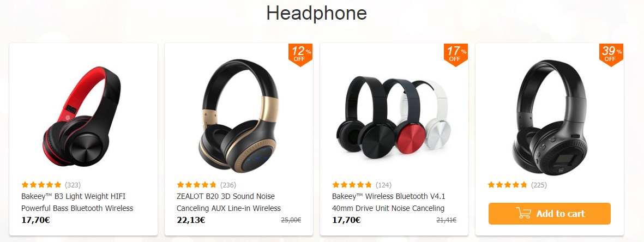Click the shopping cart icon on the button

point(523,213)
